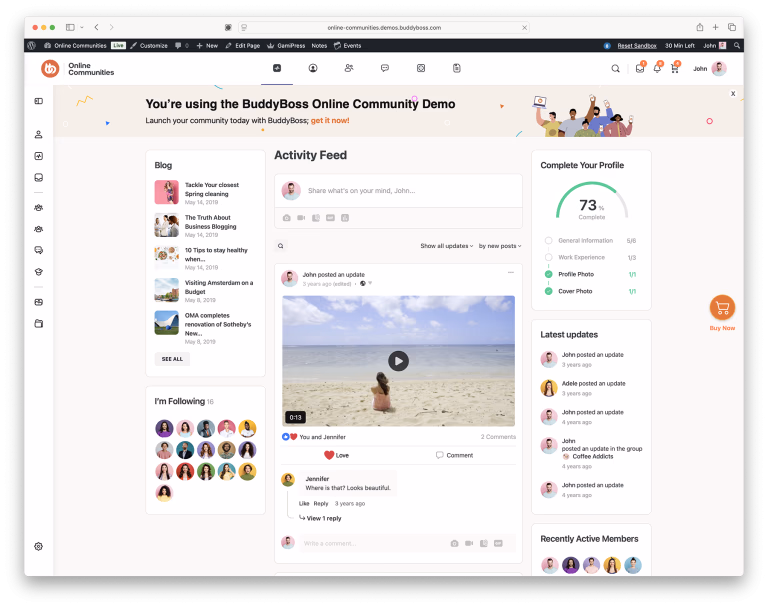The width and height of the screenshot is (768, 608).
Task: Select the Members tab in top navigation
Action: pyautogui.click(x=348, y=68)
